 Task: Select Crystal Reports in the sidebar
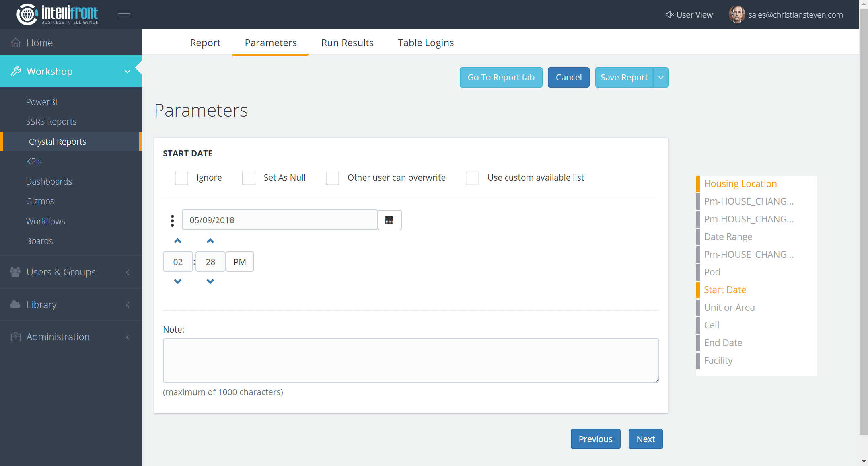pos(58,142)
